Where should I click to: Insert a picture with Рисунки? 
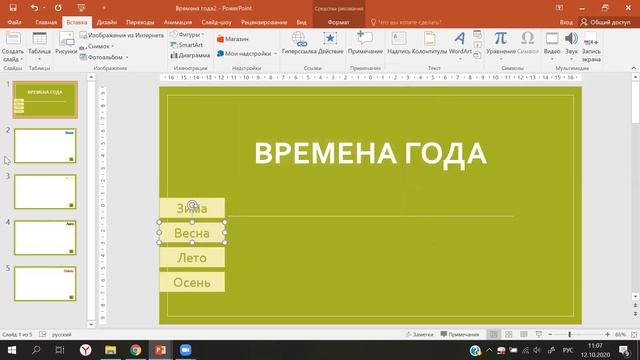(66, 43)
